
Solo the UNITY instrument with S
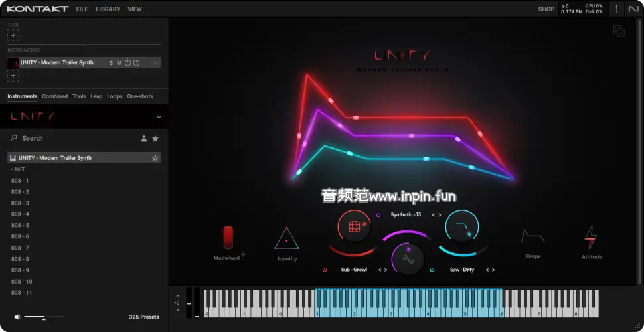point(111,63)
